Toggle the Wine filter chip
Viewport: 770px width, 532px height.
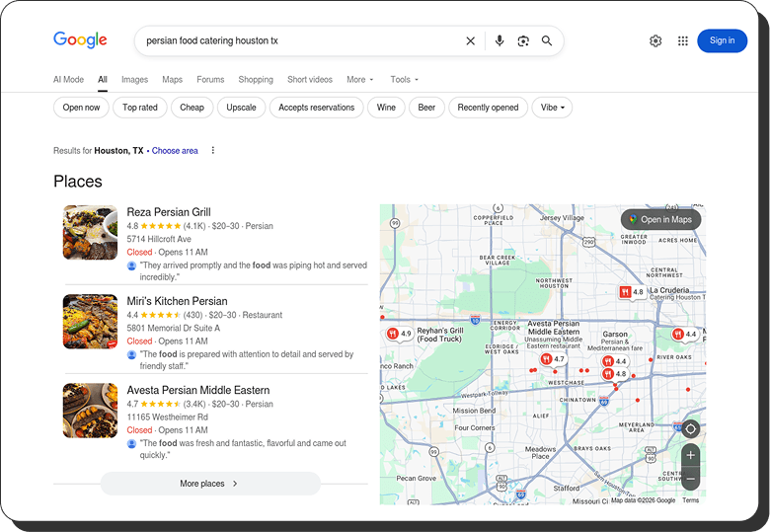pos(386,108)
